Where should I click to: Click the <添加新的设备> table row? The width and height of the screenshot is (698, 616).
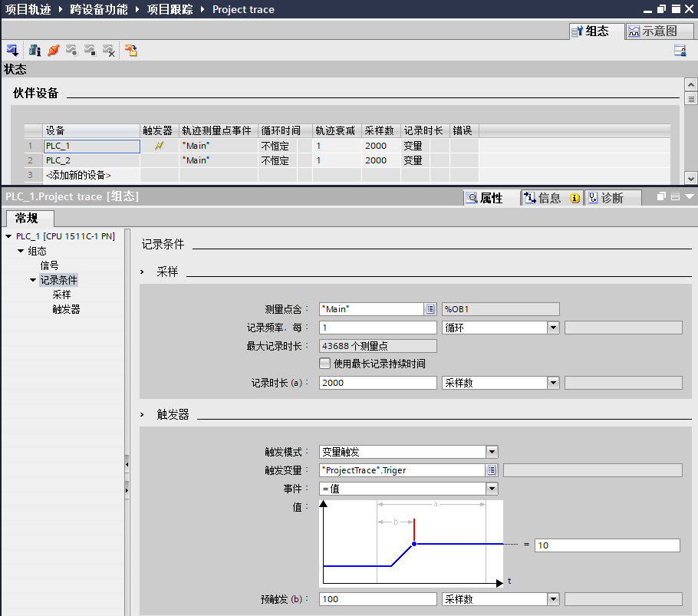point(78,175)
